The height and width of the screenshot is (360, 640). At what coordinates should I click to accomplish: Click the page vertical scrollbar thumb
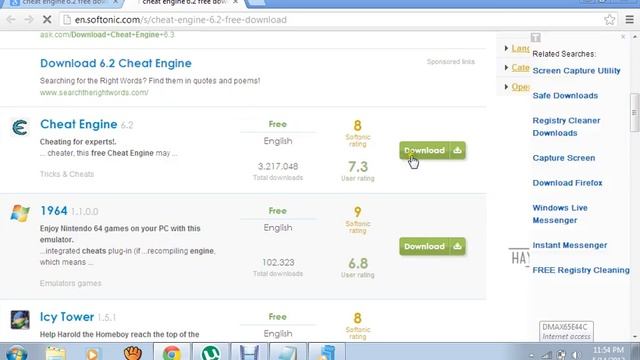[634, 113]
